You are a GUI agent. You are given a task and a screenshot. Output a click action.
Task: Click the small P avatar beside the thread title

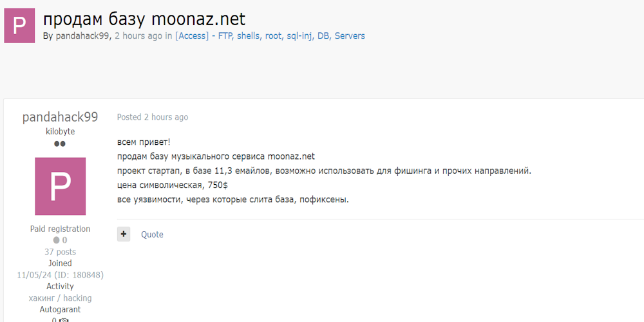click(19, 26)
